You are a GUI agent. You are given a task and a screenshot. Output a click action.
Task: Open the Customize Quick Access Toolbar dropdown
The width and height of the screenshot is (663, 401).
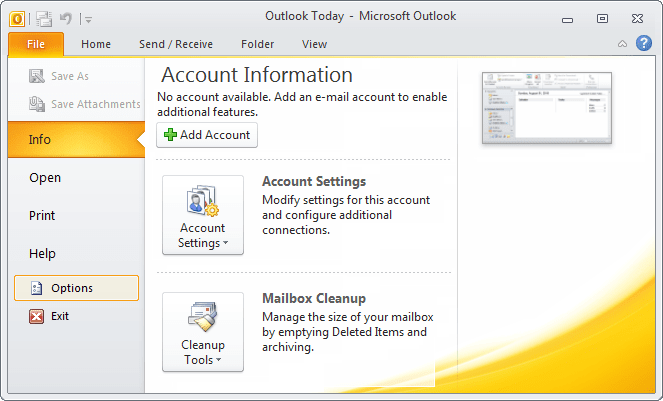coord(88,19)
